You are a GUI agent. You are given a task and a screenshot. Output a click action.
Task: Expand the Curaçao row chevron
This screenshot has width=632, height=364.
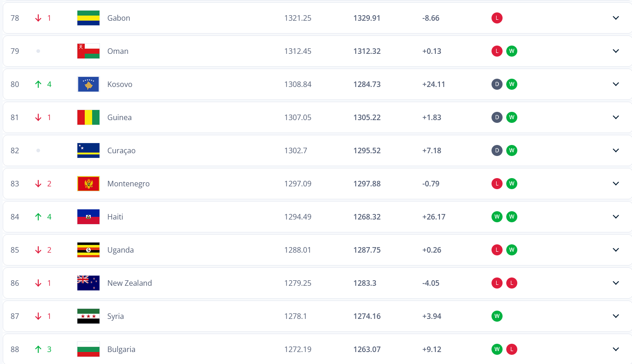pos(616,150)
